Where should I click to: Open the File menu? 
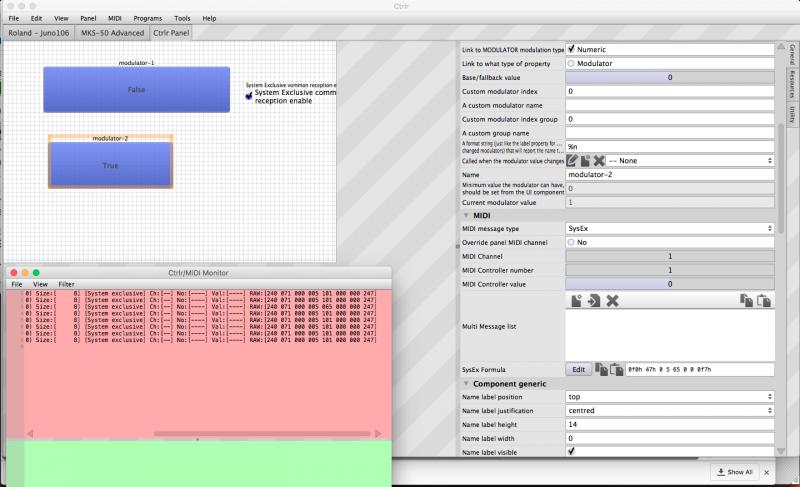[14, 18]
